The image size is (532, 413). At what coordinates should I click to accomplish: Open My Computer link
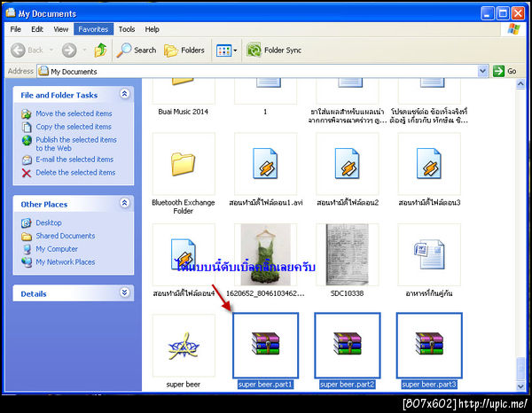click(57, 249)
